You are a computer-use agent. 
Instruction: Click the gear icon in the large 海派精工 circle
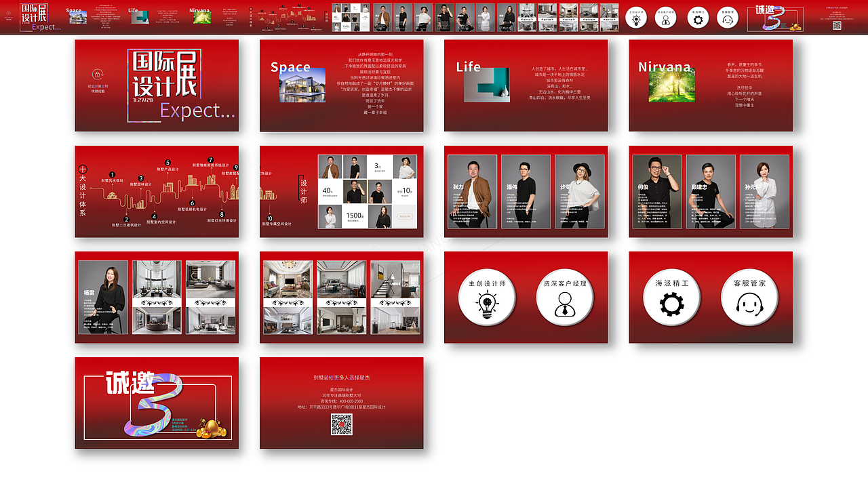tap(672, 304)
